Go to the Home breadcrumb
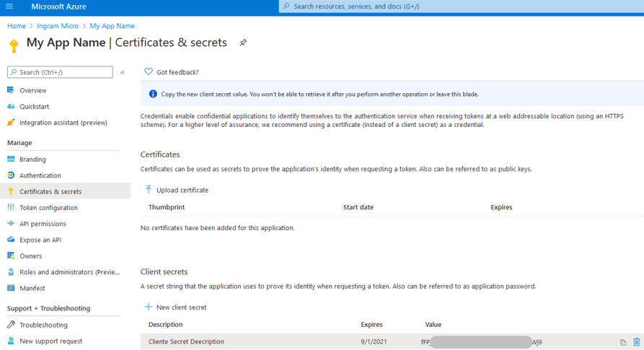644x350 pixels. [17, 26]
